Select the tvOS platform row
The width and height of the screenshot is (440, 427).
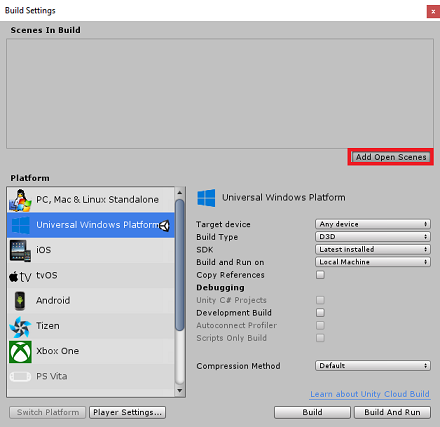91,276
